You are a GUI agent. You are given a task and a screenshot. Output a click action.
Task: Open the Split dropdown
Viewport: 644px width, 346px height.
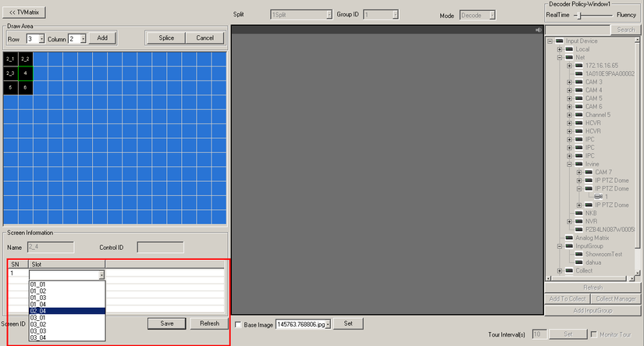[x=329, y=15]
